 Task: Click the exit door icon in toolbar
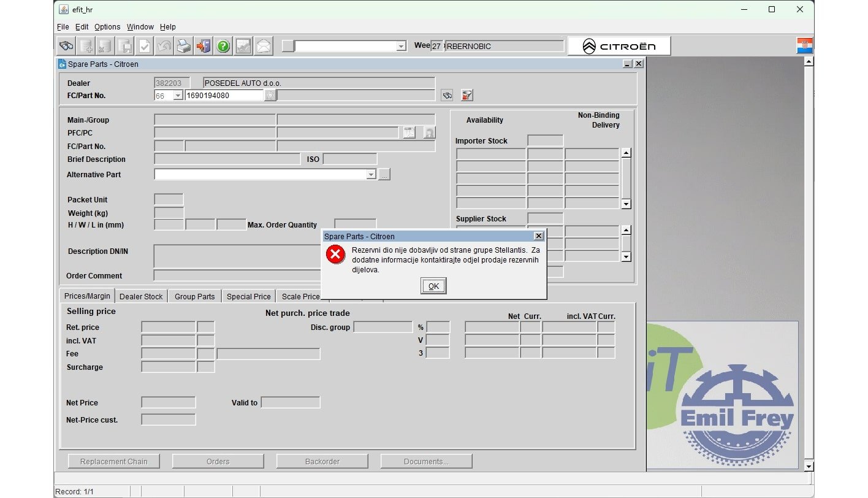coord(204,46)
